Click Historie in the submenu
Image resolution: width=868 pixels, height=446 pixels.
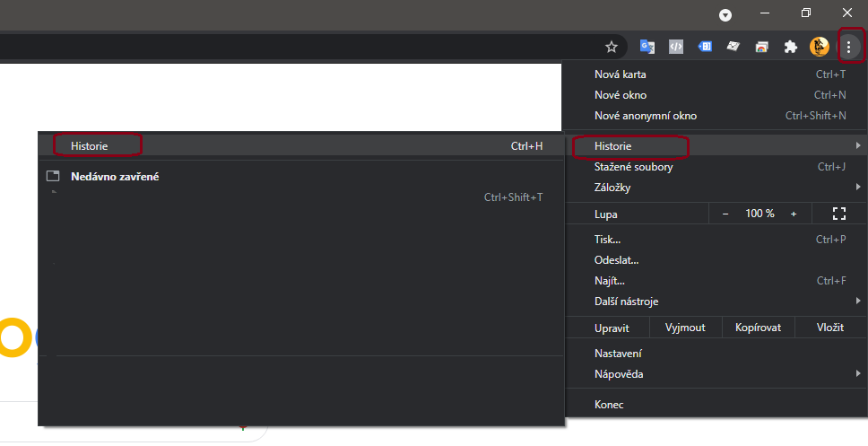click(x=90, y=145)
